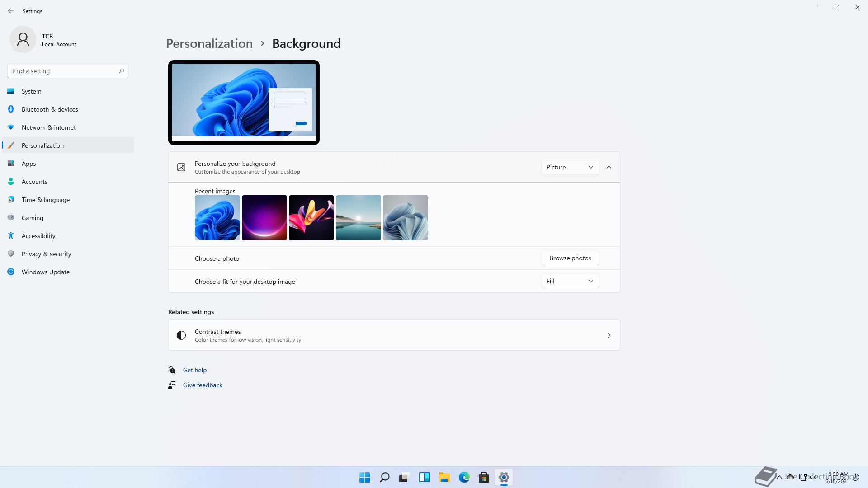
Task: Select the light gray bloom wallpaper thumbnail
Action: pyautogui.click(x=406, y=218)
